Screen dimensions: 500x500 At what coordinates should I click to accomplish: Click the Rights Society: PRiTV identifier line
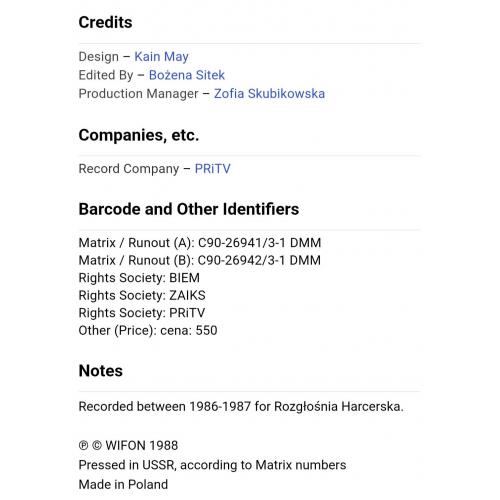[142, 313]
